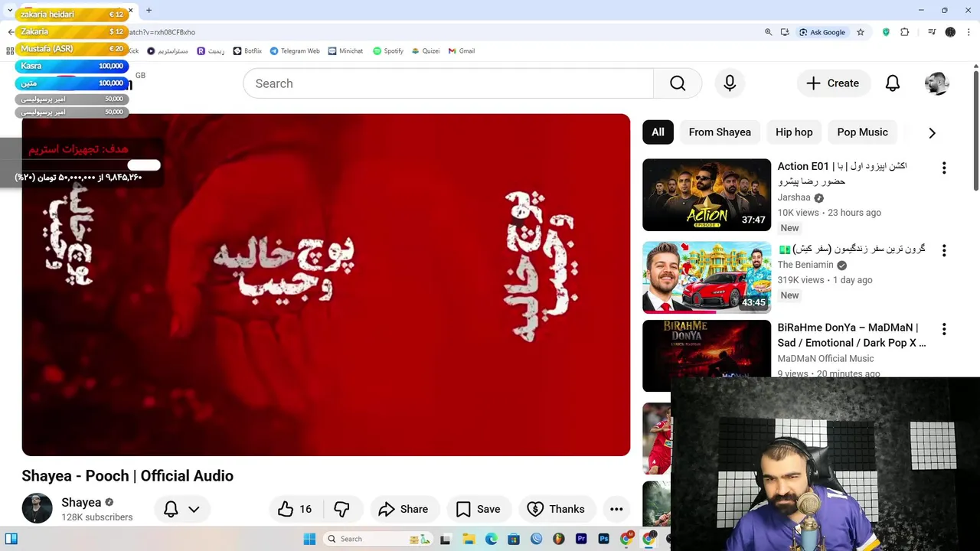Open Chrome tab search dropdown arrow

[x=9, y=10]
